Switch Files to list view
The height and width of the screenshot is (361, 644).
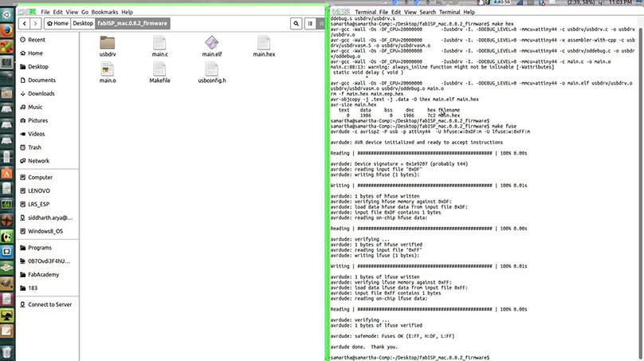tap(310, 24)
